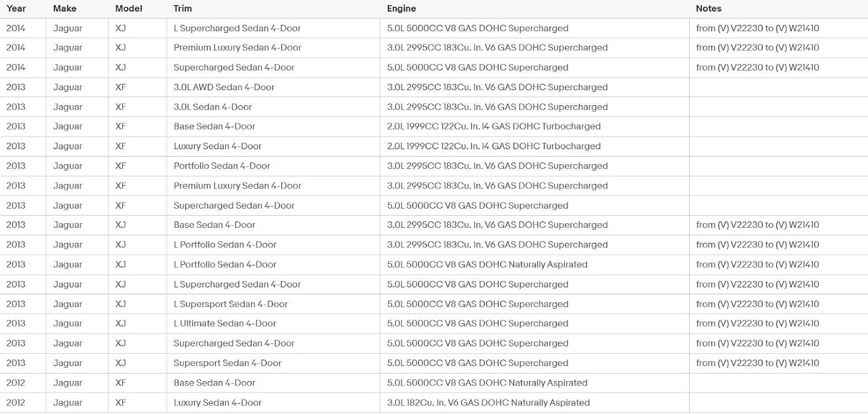This screenshot has width=868, height=414.
Task: Select 2013 XF trim 'Supercharged Sedan 4-Door'
Action: click(x=234, y=205)
